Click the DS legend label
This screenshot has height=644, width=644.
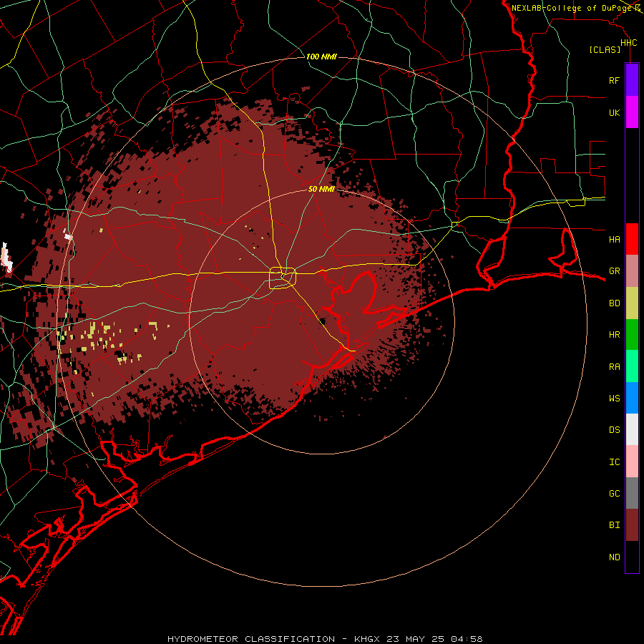[614, 430]
